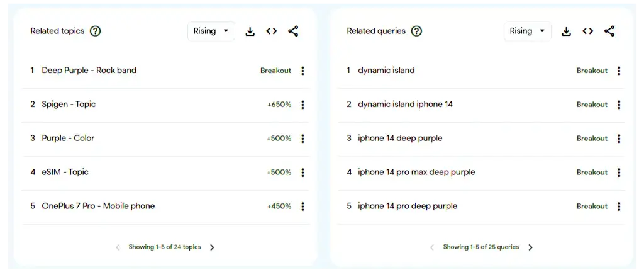Share the Related queries card
Screen dimensions: 644x272
(609, 31)
